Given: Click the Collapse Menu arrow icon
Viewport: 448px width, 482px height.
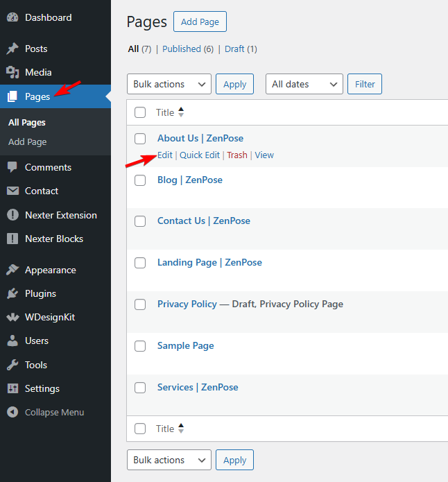Looking at the screenshot, I should tap(12, 412).
